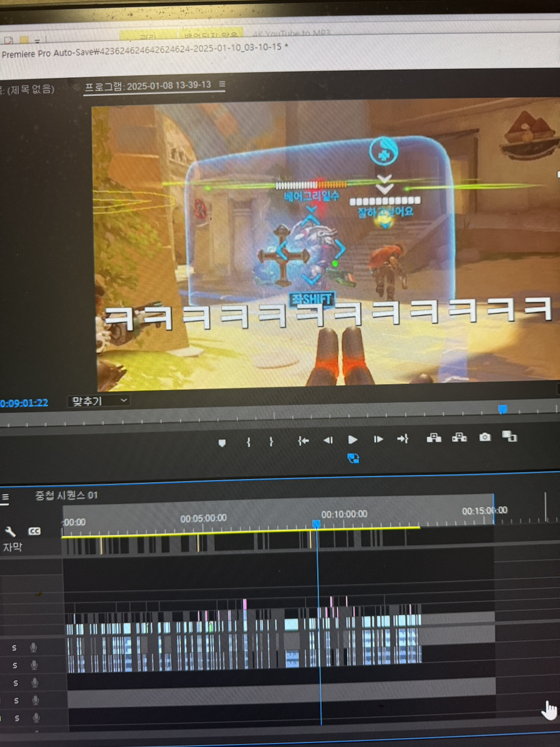Viewport: 560px width, 747px height.
Task: Step forward one frame
Action: (378, 439)
